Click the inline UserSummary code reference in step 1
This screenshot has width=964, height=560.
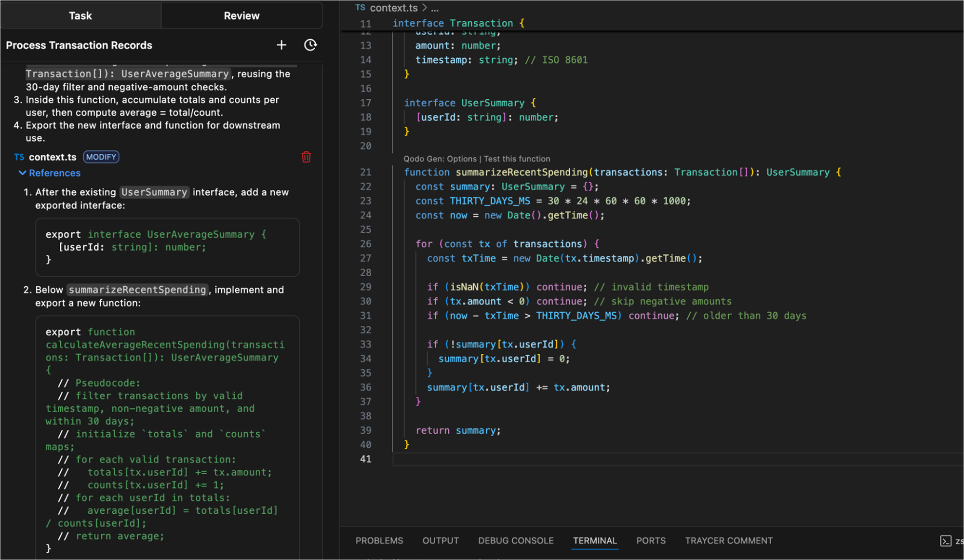tap(154, 192)
